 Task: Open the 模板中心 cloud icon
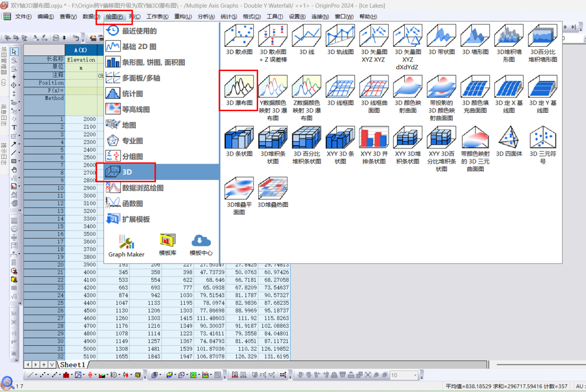tap(201, 245)
